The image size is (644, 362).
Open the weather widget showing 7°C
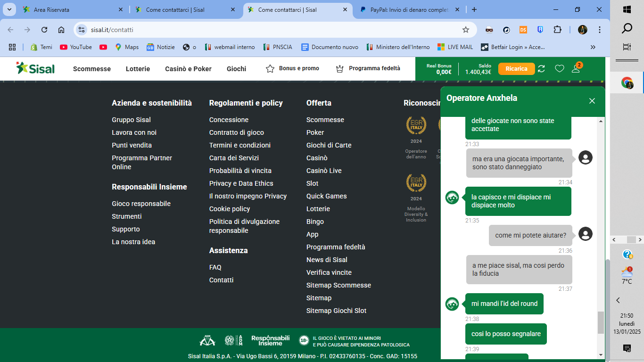pos(627,275)
